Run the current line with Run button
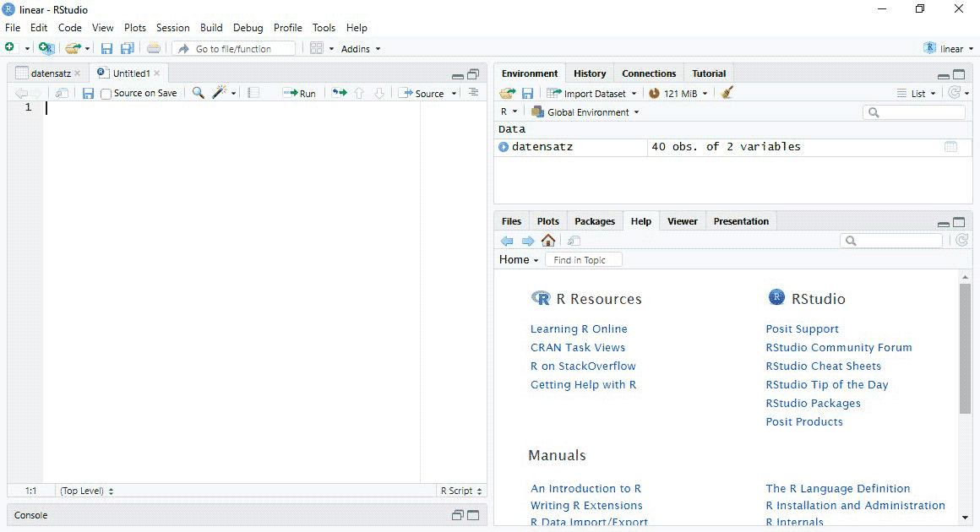The width and height of the screenshot is (980, 532). coord(299,93)
